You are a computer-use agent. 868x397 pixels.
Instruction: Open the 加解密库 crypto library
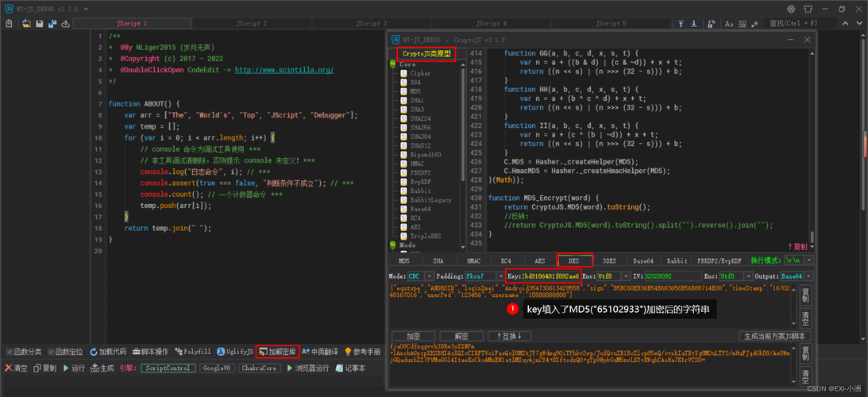tap(277, 352)
